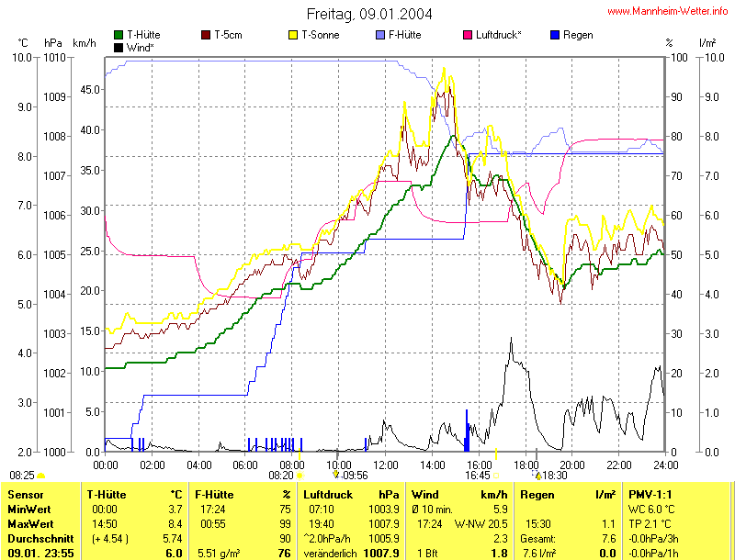Viewport: 735px width, 560px height.
Task: Click the black Wind legend square
Action: point(119,47)
